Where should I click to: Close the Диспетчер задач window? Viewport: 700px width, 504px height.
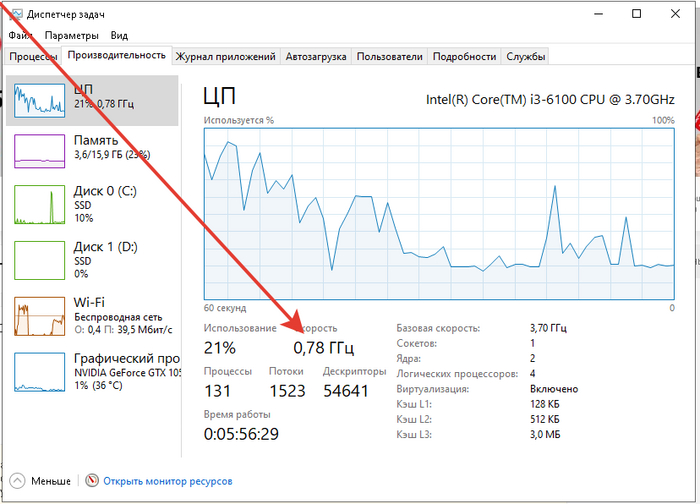(x=675, y=14)
